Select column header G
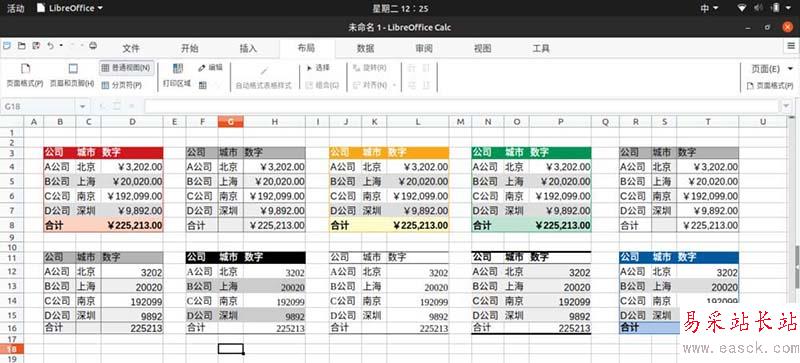The image size is (800, 363). pos(231,122)
